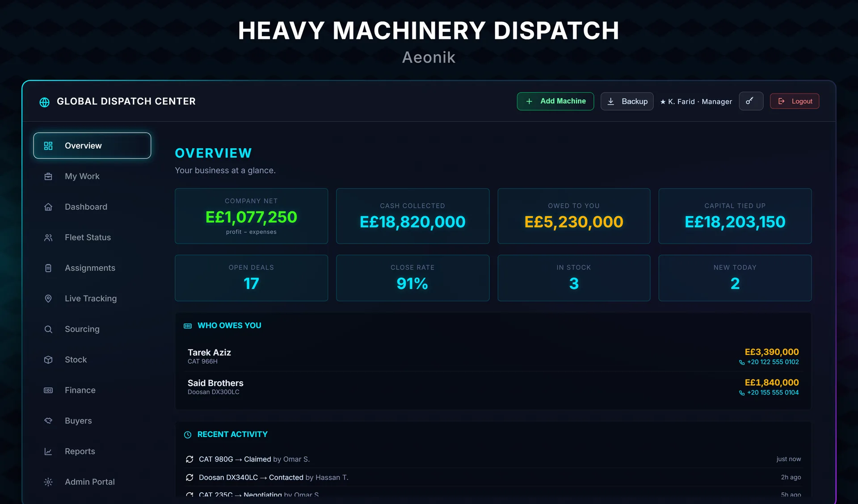
Task: Click the Fleet Status people icon
Action: pyautogui.click(x=48, y=238)
